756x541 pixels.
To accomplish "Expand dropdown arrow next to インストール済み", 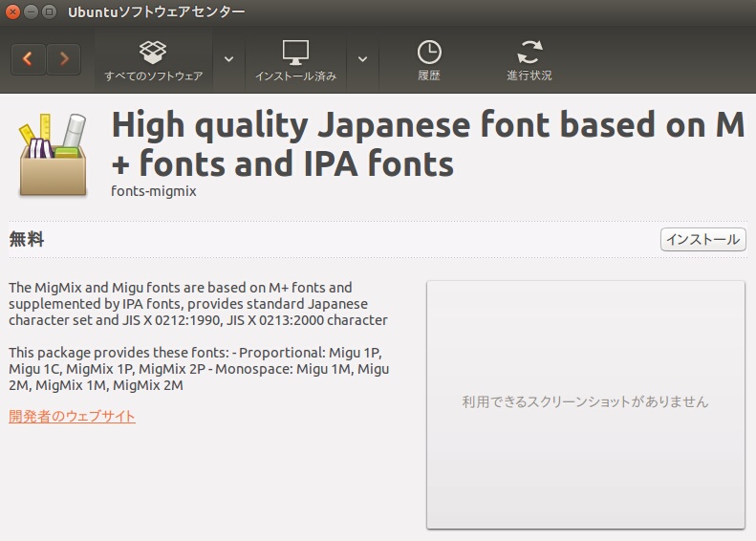I will coord(362,59).
